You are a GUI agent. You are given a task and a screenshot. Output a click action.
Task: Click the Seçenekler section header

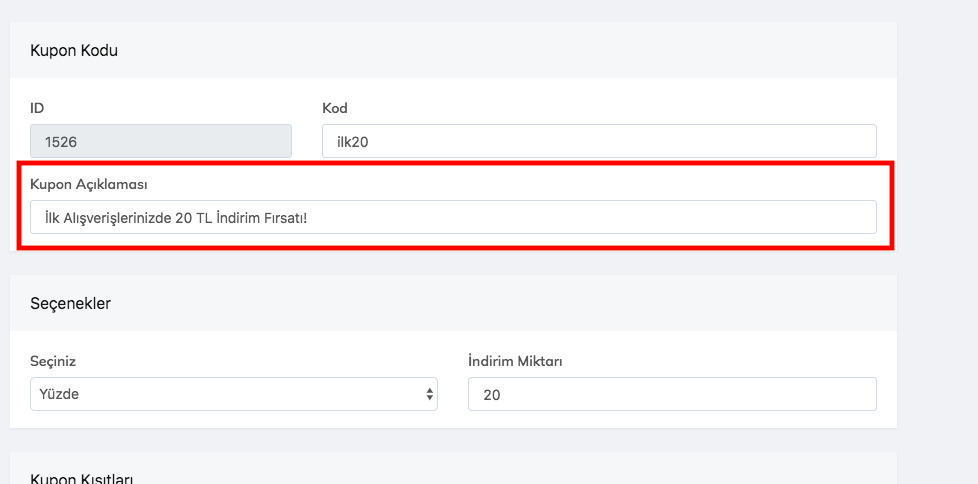(x=71, y=303)
